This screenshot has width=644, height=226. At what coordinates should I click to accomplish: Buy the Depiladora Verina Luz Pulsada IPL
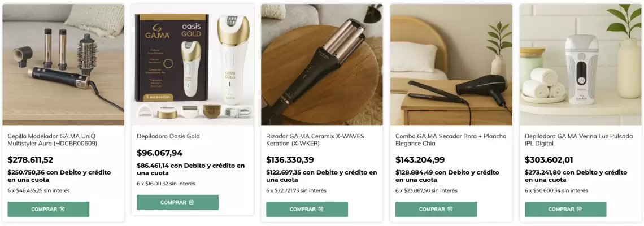tap(565, 209)
